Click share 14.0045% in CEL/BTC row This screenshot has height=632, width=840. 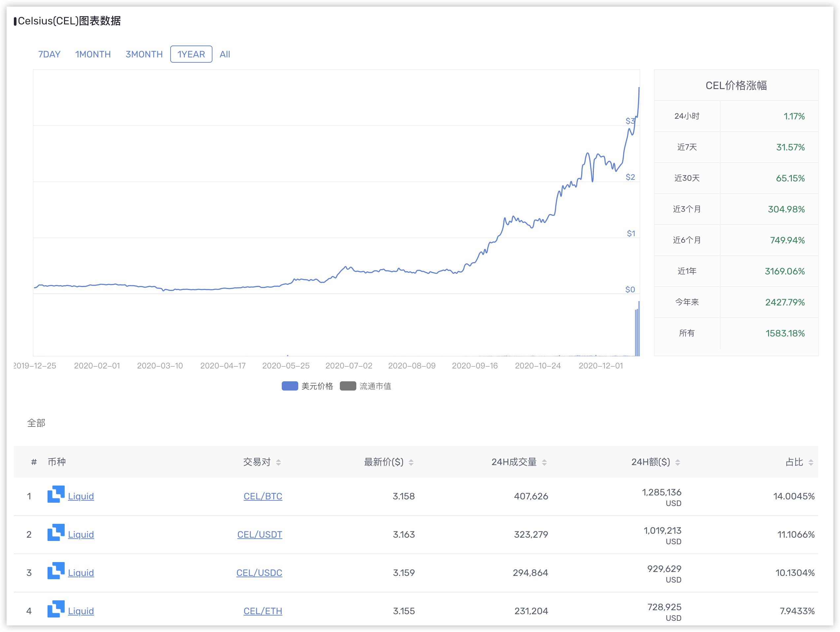tap(794, 496)
